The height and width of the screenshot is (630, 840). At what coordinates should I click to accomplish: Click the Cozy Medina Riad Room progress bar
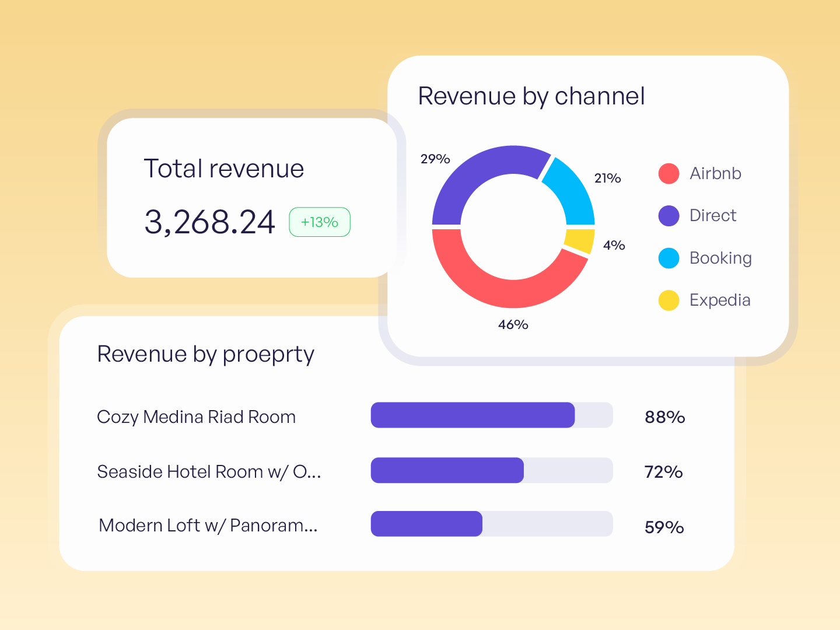point(492,415)
